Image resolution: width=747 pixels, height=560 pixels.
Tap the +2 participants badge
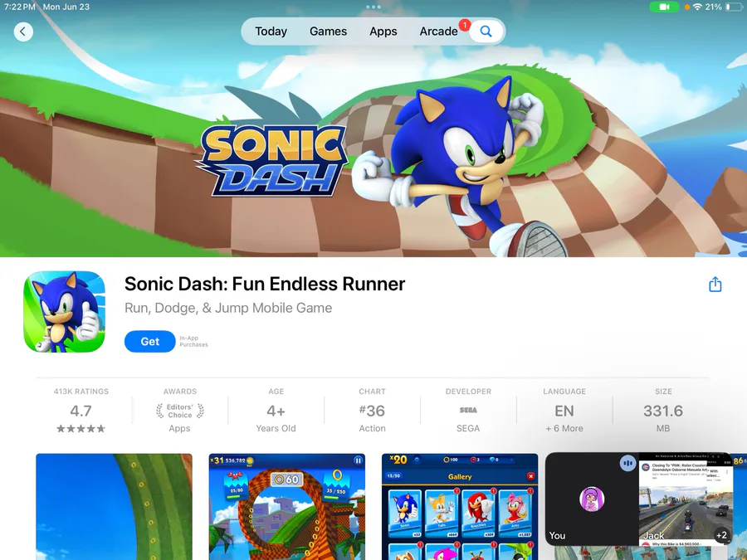pyautogui.click(x=722, y=535)
